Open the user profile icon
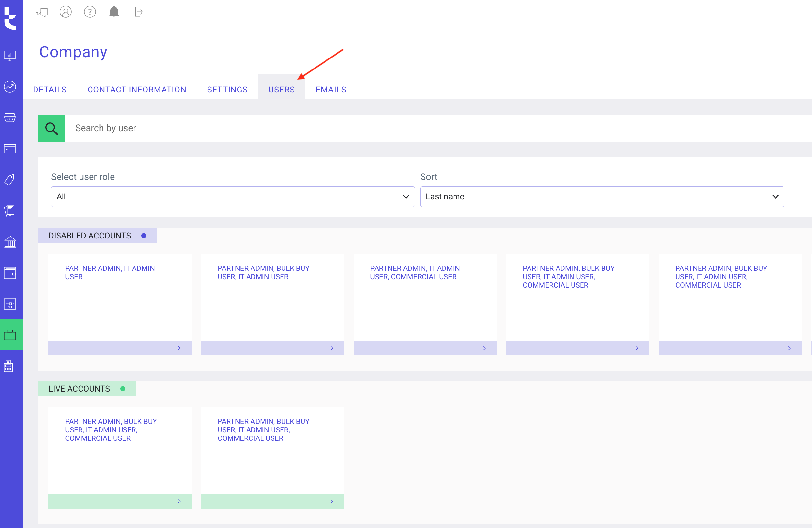The width and height of the screenshot is (812, 528). click(x=66, y=12)
